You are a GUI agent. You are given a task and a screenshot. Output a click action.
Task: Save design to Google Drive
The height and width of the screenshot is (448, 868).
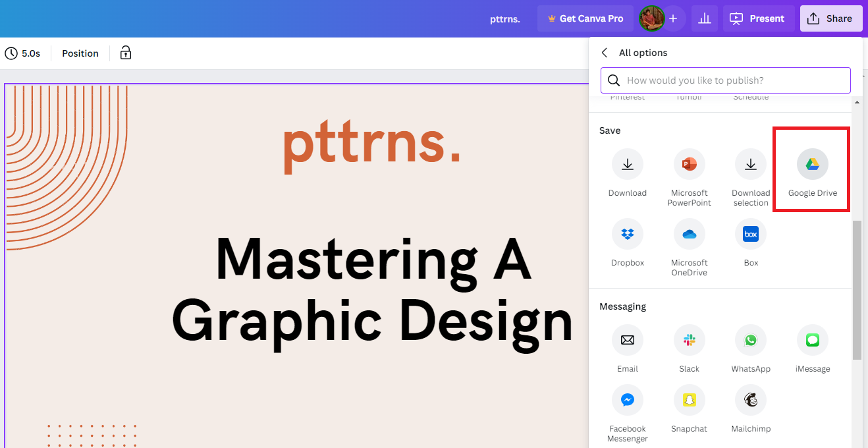(812, 165)
